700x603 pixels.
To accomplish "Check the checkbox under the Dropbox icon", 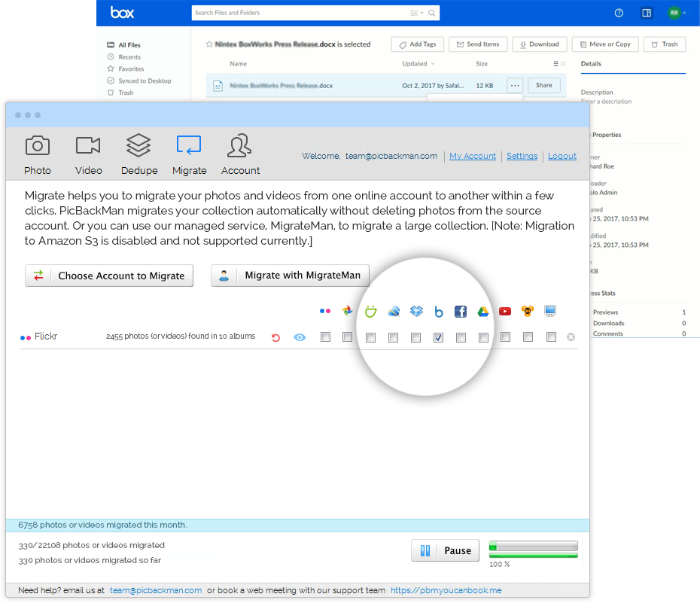I will pyautogui.click(x=416, y=338).
